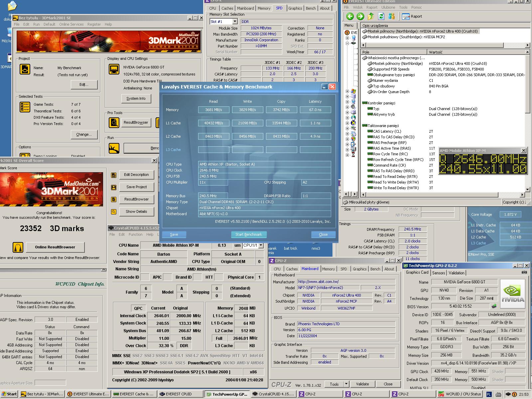Click the PL language indicator
Image resolution: width=532 pixels, height=399 pixels.
pos(489,394)
